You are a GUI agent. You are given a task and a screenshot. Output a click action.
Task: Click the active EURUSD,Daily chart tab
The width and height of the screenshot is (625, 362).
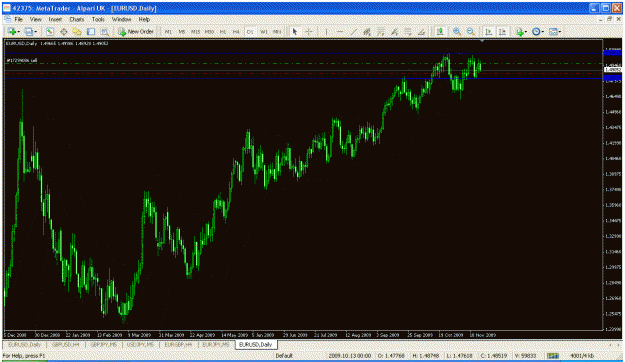coord(256,344)
